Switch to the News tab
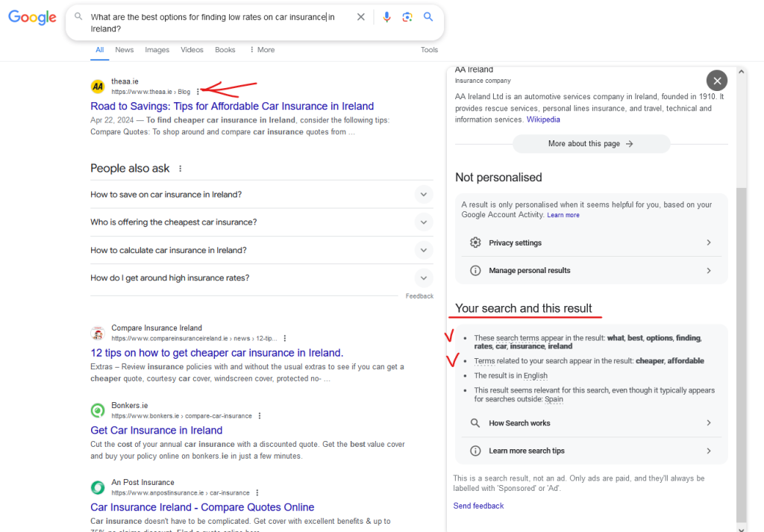764x532 pixels. pos(125,50)
